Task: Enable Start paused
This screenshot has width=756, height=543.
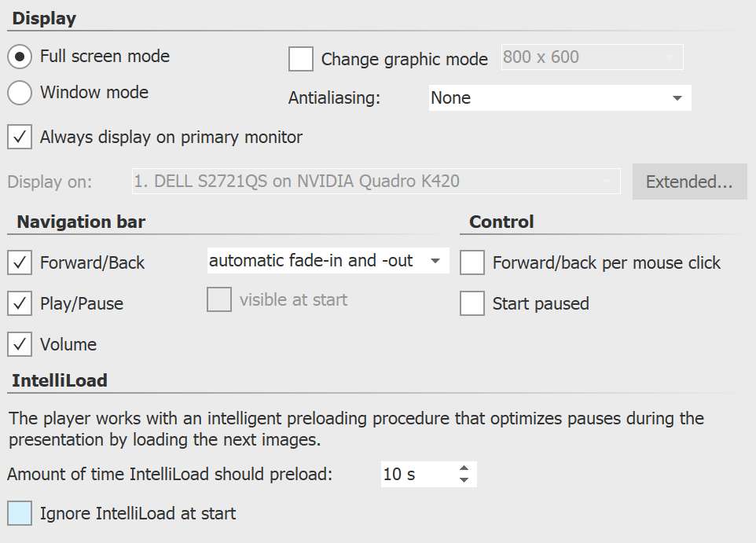Action: tap(472, 303)
